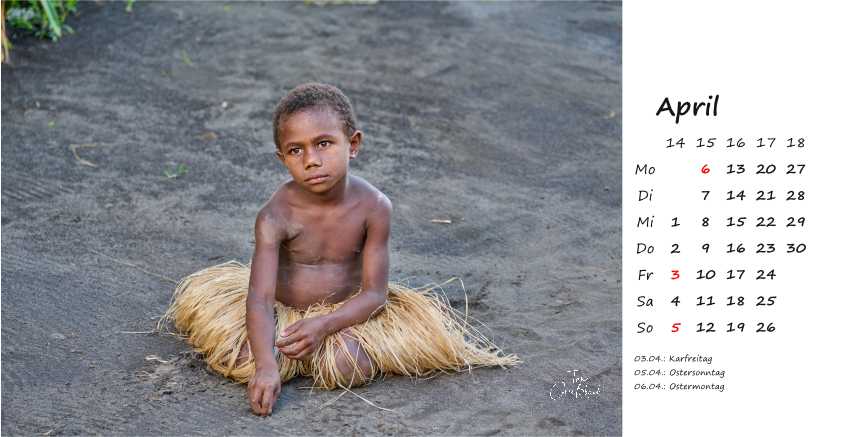Click the photographer signature watermark
The height and width of the screenshot is (437, 850).
[x=575, y=385]
